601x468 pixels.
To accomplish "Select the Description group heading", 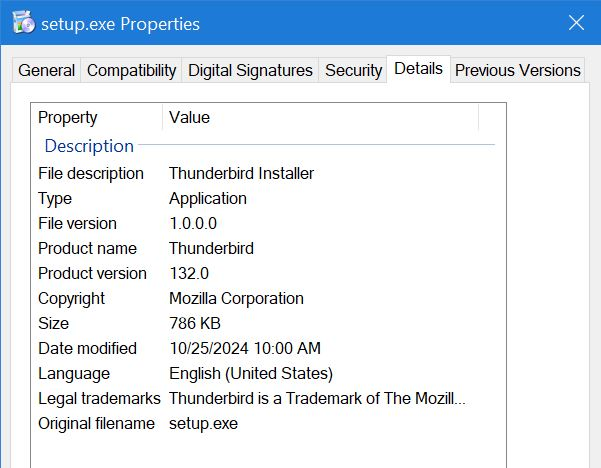I will pyautogui.click(x=89, y=146).
